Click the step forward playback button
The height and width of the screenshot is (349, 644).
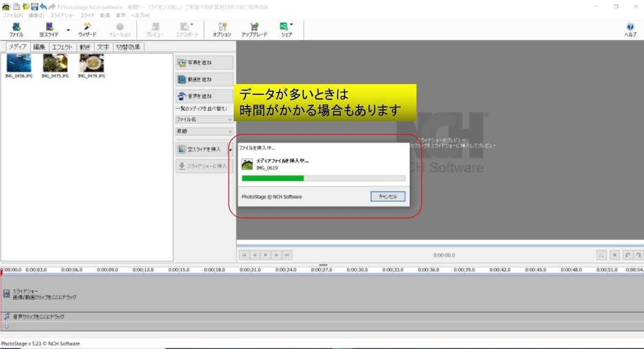click(x=277, y=255)
